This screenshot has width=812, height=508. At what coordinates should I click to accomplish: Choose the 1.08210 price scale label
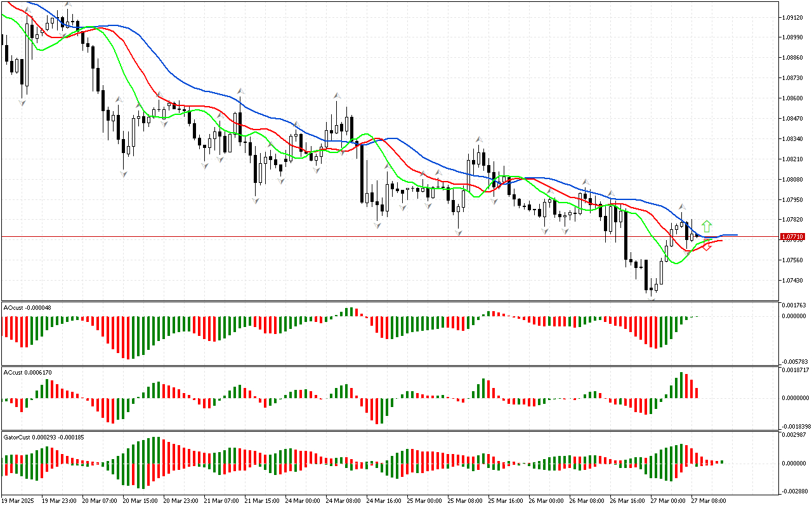click(794, 159)
